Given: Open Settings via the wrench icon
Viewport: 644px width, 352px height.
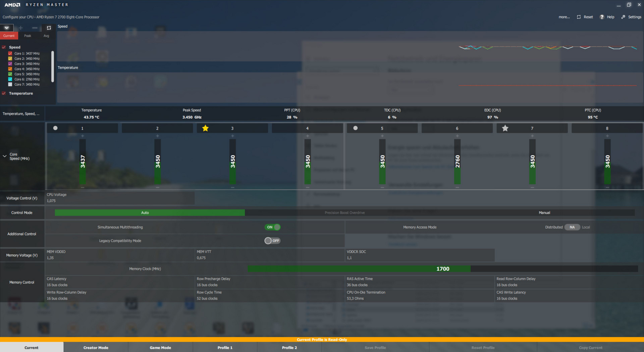Looking at the screenshot, I should 623,17.
